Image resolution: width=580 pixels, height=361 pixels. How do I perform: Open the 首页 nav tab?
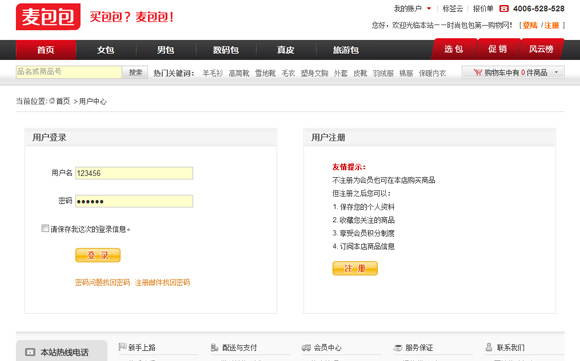(46, 50)
